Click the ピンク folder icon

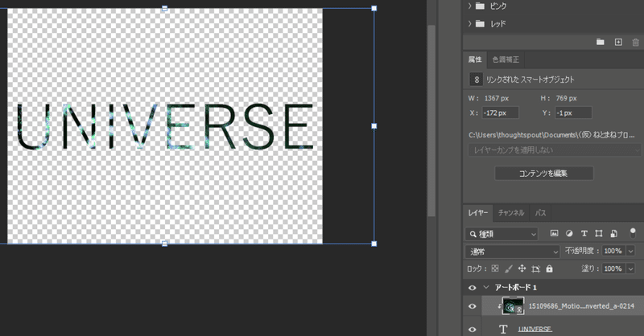click(x=480, y=6)
